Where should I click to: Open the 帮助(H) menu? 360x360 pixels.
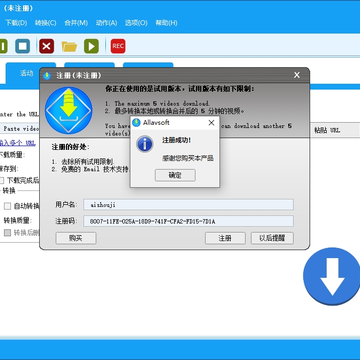click(x=166, y=23)
